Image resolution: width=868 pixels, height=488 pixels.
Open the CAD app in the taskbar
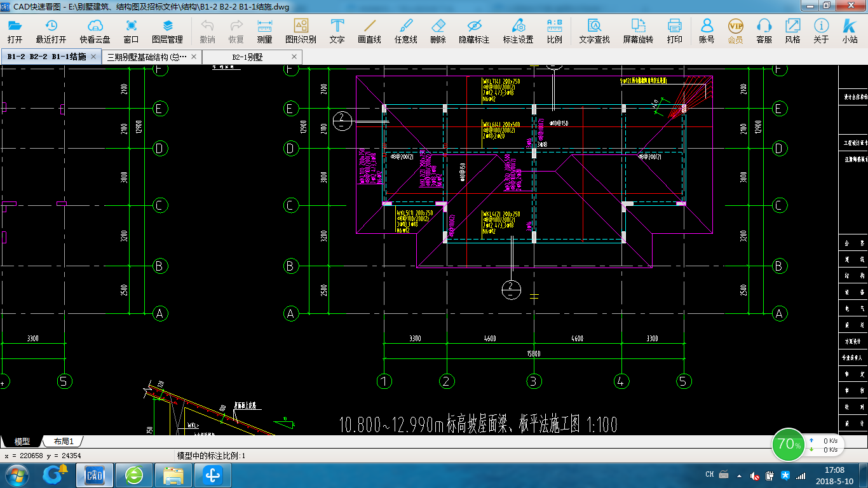pos(95,475)
